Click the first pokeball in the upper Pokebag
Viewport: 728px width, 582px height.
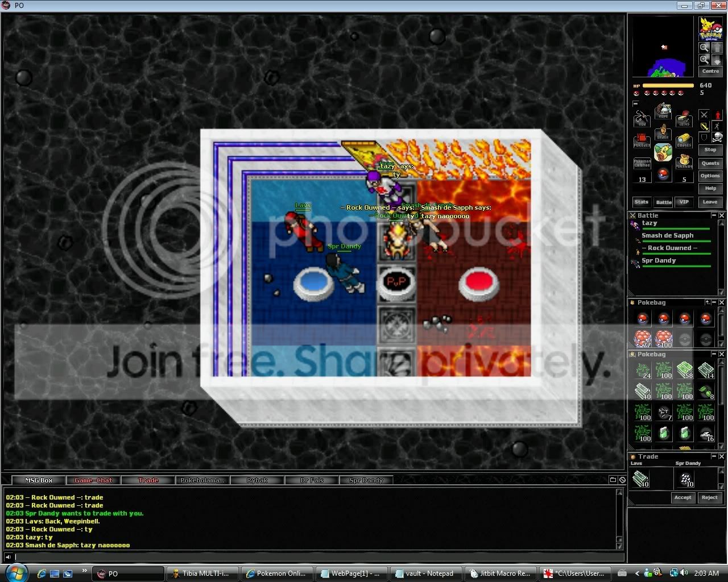coord(643,318)
